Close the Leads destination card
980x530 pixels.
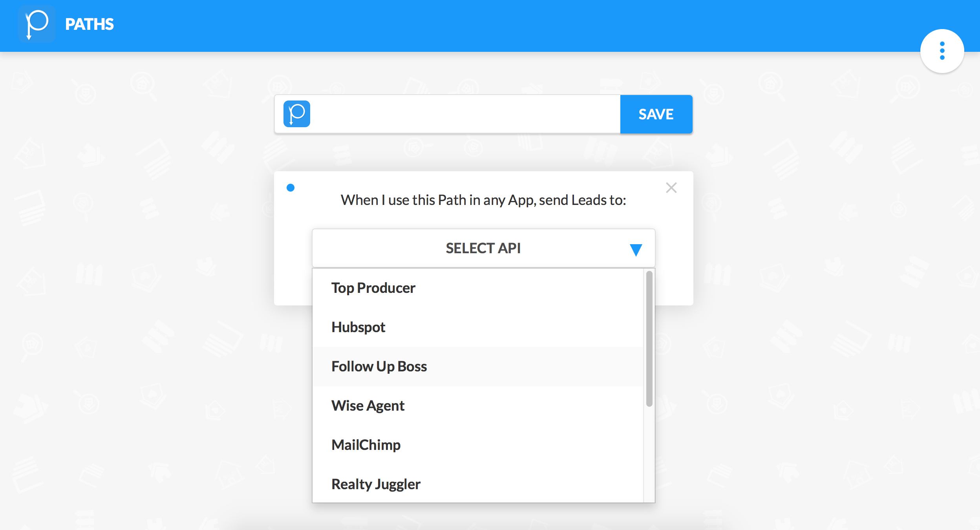point(671,188)
